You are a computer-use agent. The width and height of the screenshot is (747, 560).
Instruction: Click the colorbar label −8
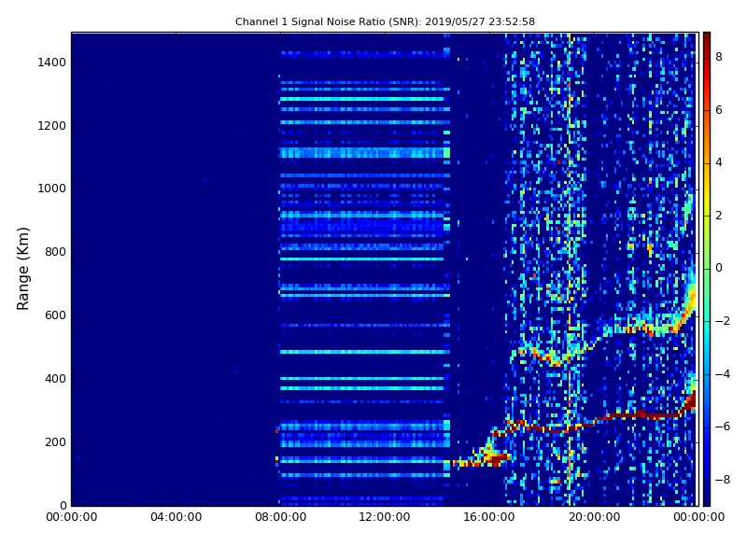coord(723,480)
